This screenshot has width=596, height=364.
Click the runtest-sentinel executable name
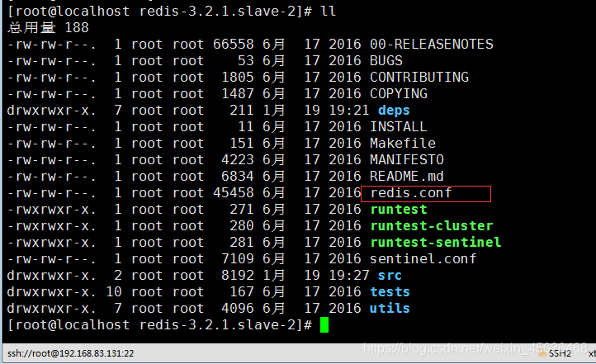tap(436, 243)
